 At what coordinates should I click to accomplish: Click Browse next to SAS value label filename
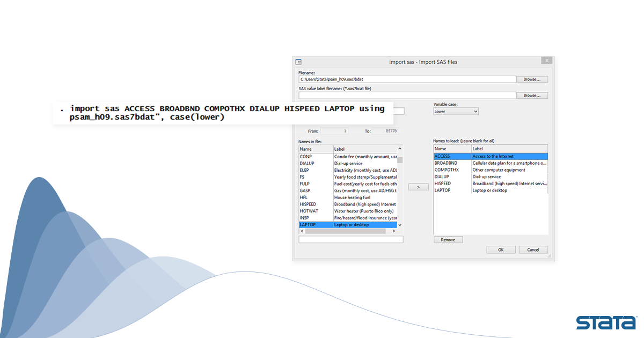[532, 95]
